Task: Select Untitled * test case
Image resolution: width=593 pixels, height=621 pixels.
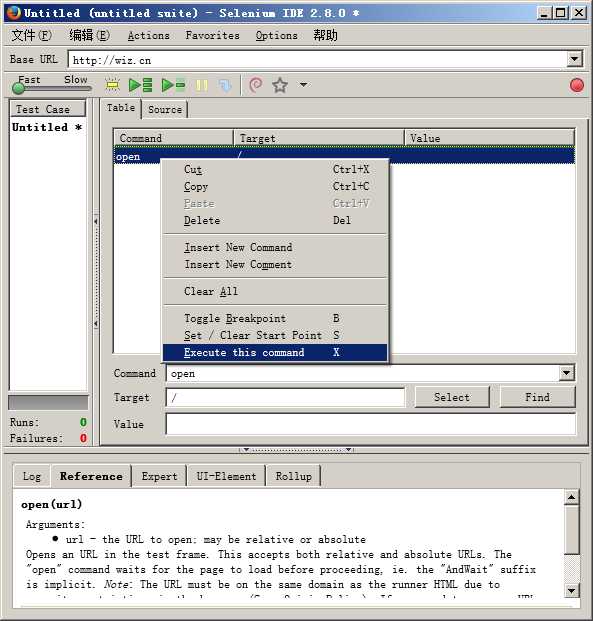Action: [x=47, y=128]
